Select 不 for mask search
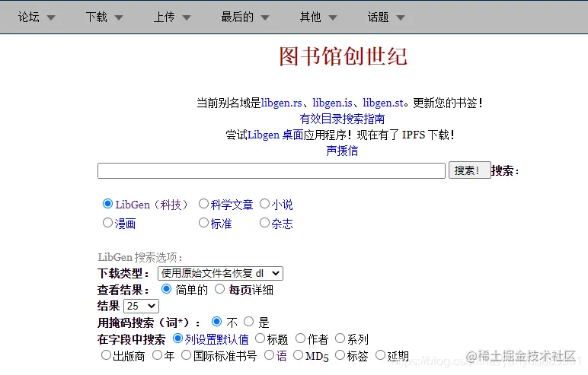This screenshot has width=588, height=375. 217,322
